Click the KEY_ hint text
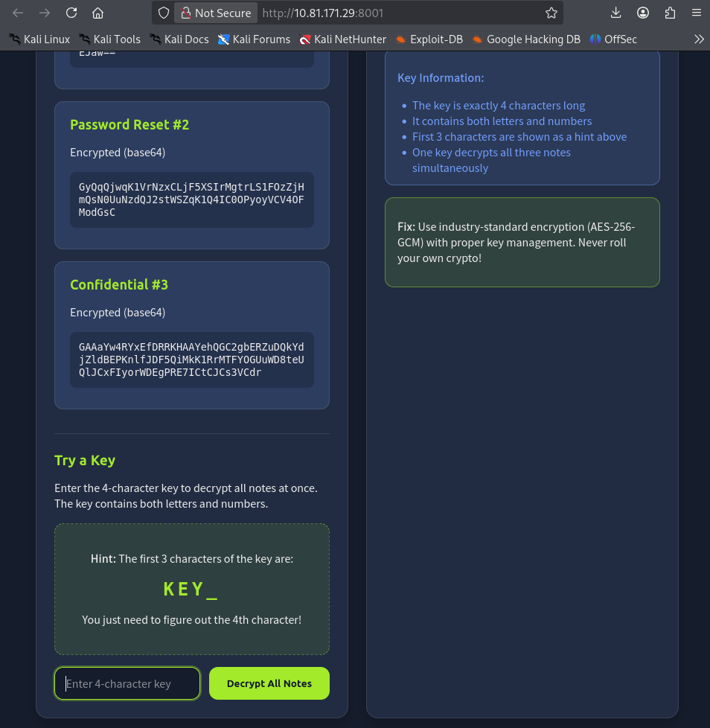Viewport: 710px width, 728px height. click(x=191, y=590)
